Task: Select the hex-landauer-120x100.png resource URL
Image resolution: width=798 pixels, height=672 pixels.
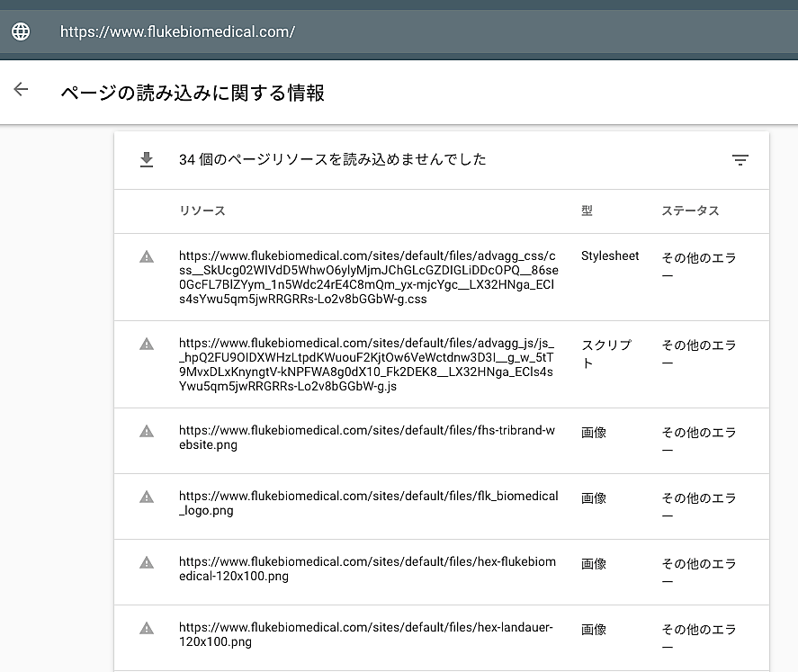Action: tap(367, 634)
